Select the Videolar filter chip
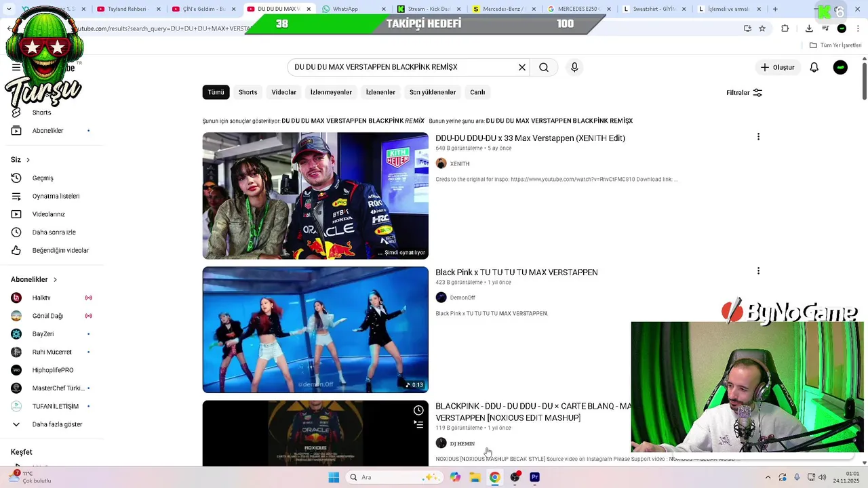The height and width of the screenshot is (488, 868). (x=283, y=92)
